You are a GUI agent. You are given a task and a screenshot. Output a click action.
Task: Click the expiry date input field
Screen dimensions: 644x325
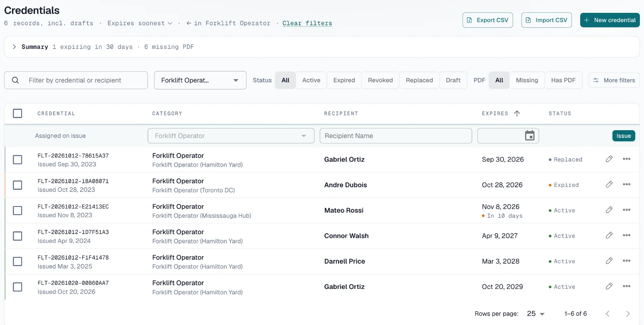pos(508,136)
